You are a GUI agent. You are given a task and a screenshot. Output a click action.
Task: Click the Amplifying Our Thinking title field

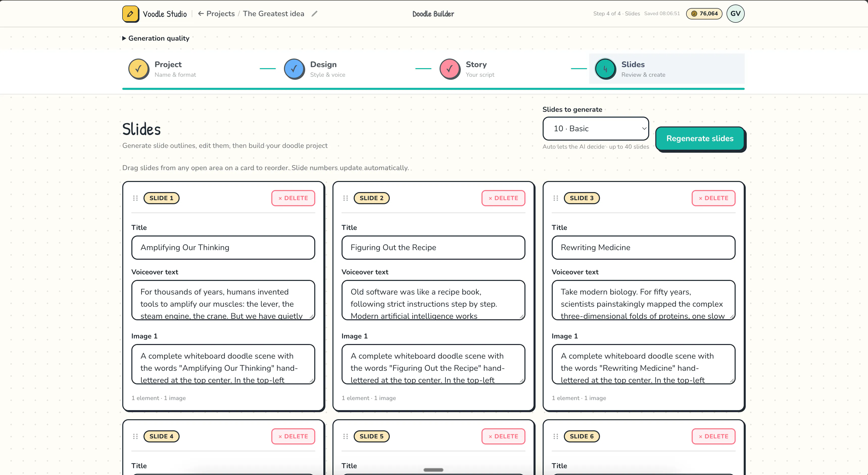pos(223,247)
